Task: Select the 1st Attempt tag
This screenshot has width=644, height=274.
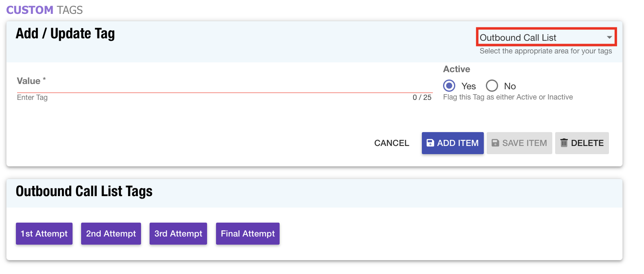Action: tap(44, 234)
